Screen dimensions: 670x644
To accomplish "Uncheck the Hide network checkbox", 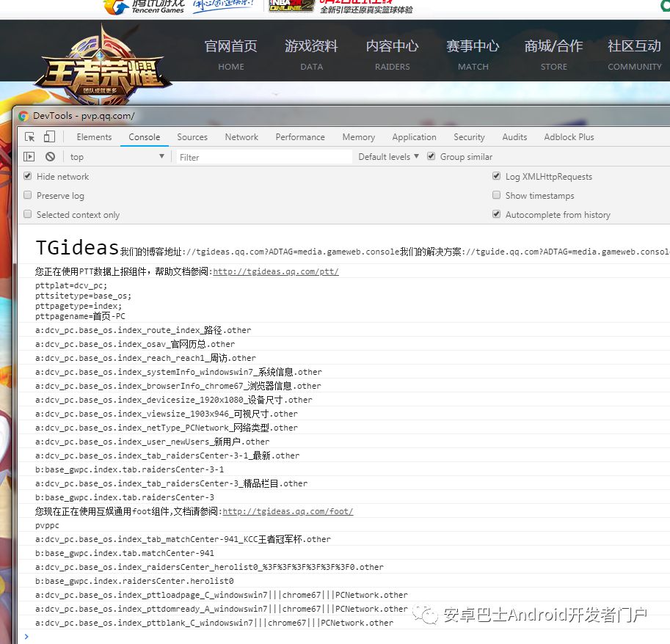I will pyautogui.click(x=28, y=176).
